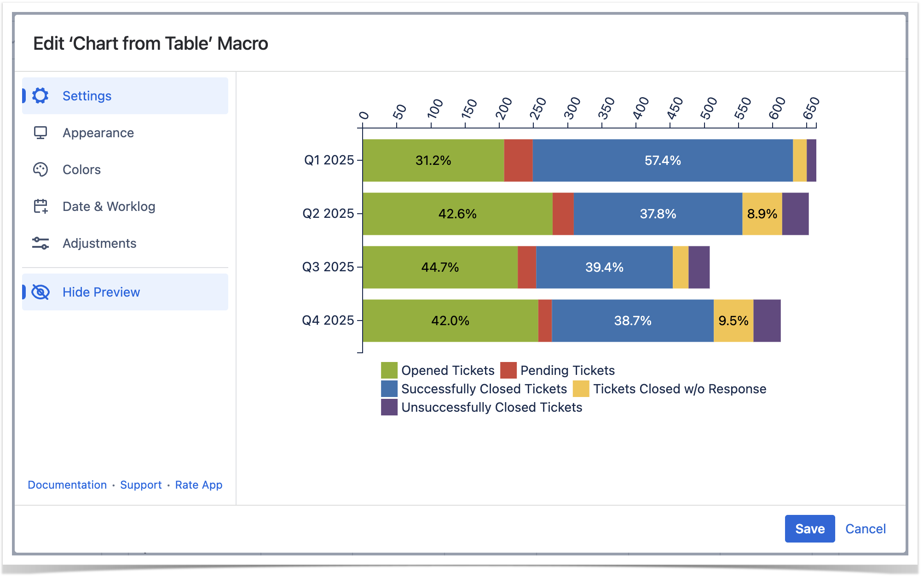
Task: Click the Settings gear icon
Action: 40,96
